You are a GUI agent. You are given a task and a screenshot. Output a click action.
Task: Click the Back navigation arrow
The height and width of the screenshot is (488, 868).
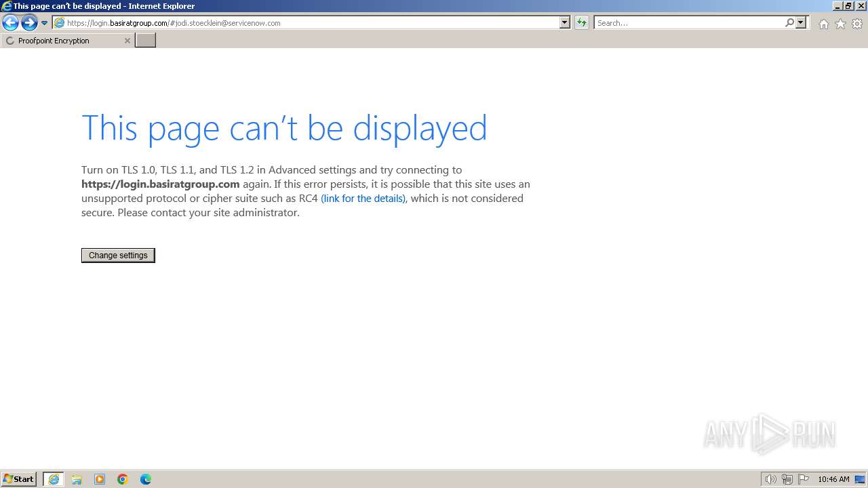point(10,23)
